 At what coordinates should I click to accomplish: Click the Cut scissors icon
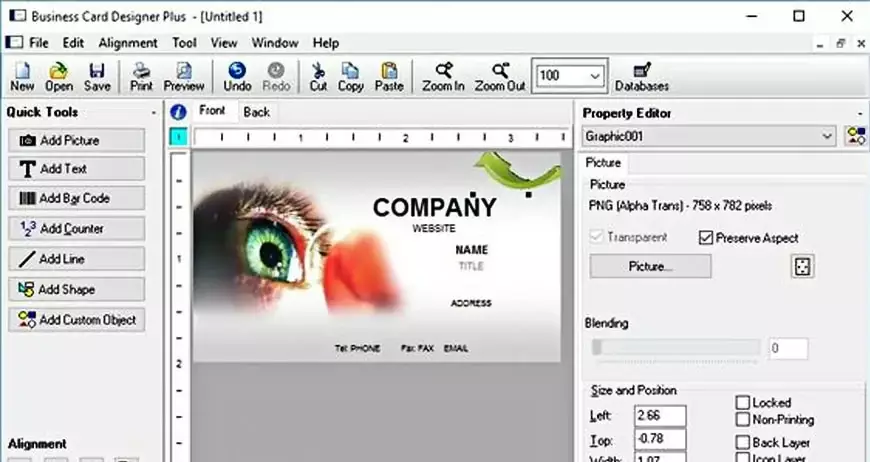(318, 76)
